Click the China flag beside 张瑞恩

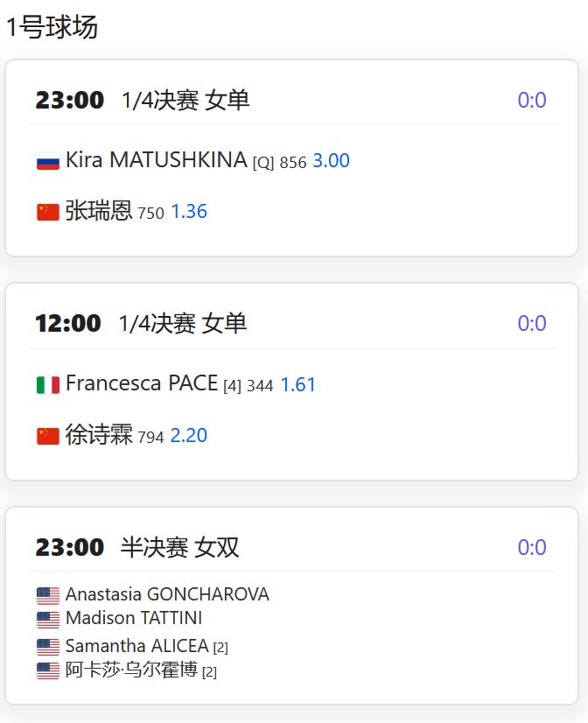(47, 213)
